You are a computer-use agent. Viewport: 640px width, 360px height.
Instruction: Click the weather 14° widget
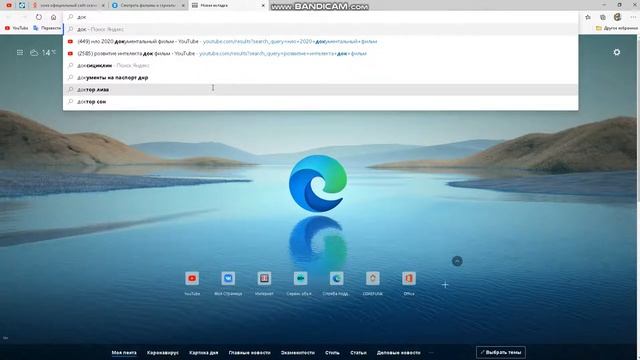43,53
